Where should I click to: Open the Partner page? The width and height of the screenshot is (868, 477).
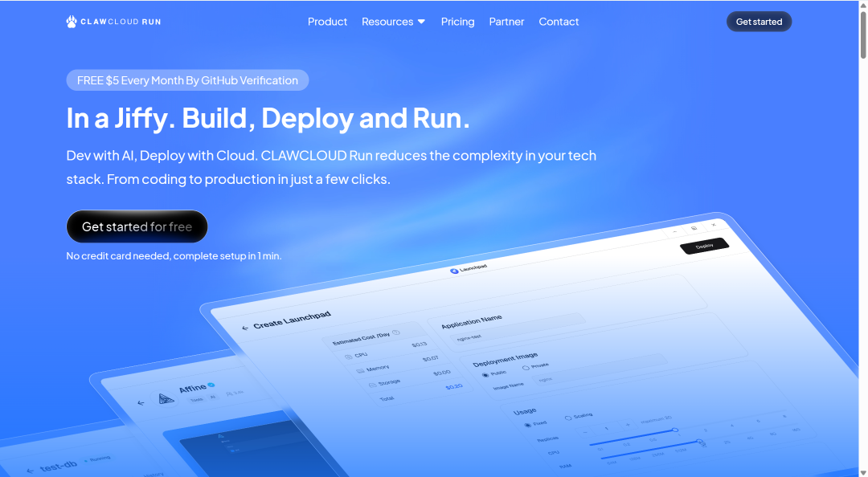[x=506, y=22]
